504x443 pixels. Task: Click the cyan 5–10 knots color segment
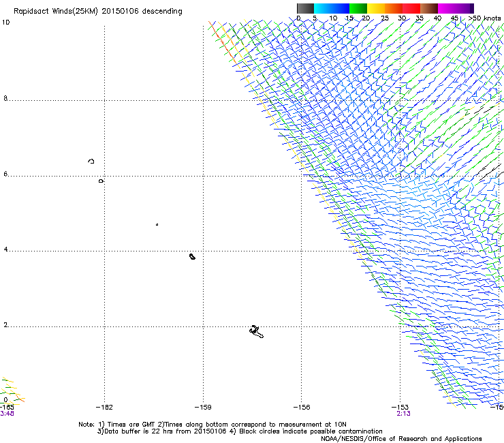click(x=323, y=8)
